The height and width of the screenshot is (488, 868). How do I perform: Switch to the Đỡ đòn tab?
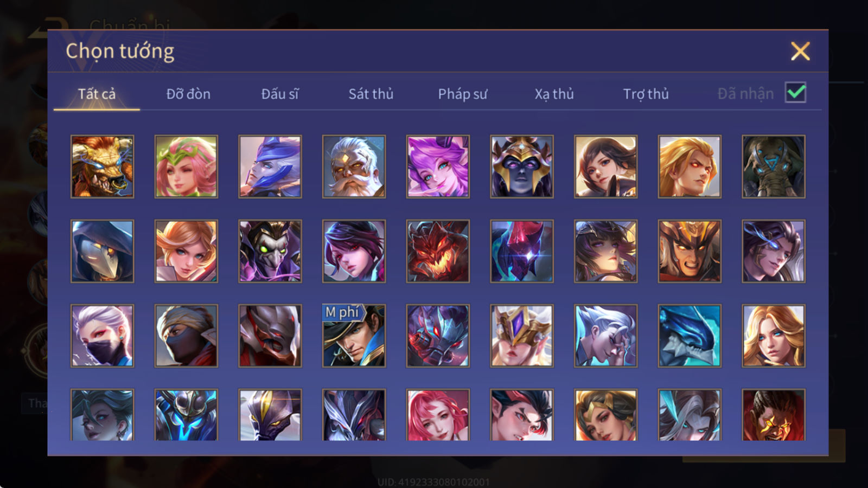click(x=188, y=94)
